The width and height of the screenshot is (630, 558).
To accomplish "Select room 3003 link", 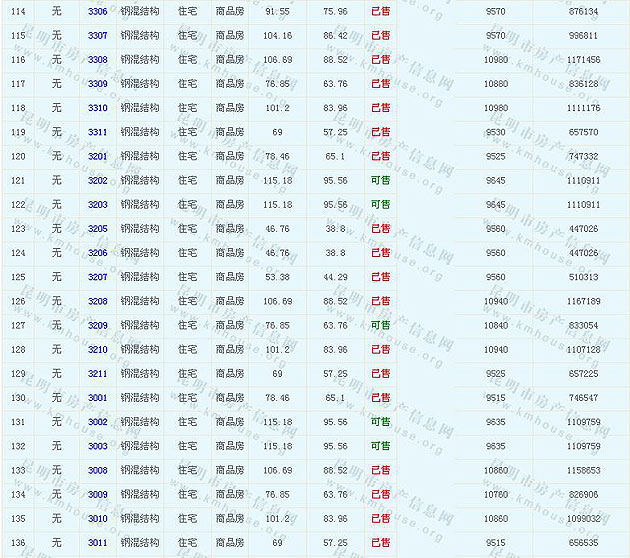I will pyautogui.click(x=97, y=446).
